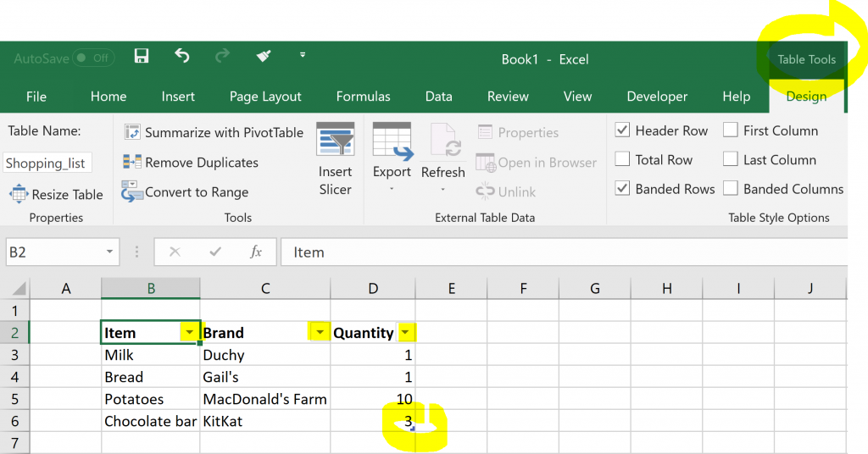Click the brush icon in quick access toolbar

tap(264, 56)
